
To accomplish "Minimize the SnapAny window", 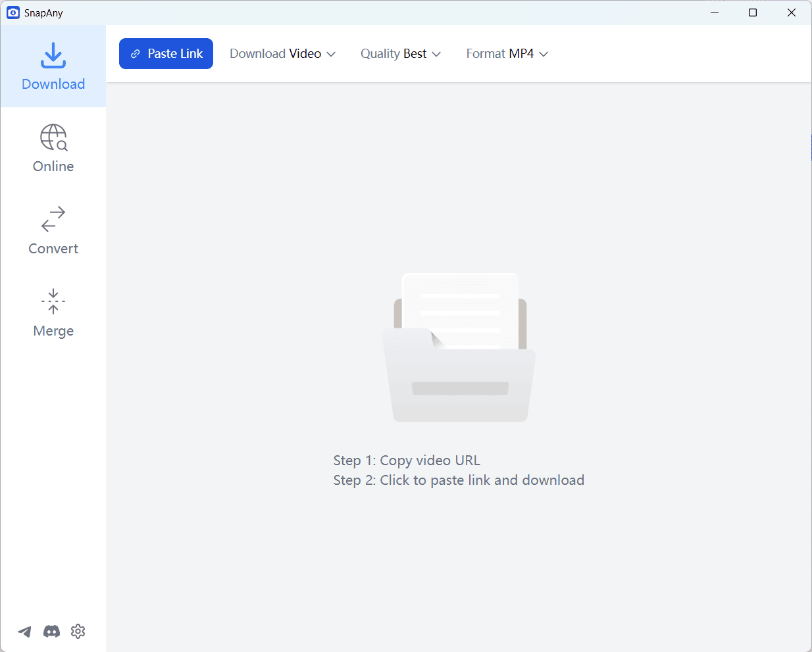I will [x=715, y=13].
